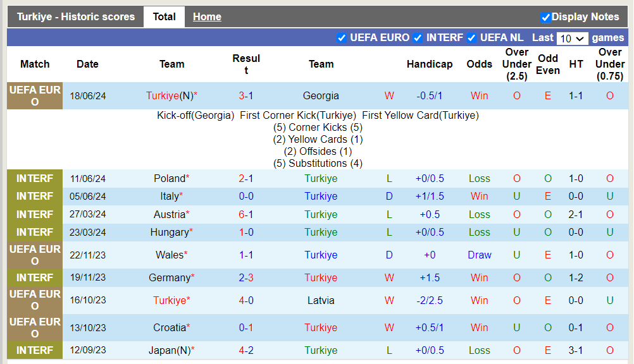Select the Italy team link
Image resolution: width=634 pixels, height=364 pixels.
(169, 197)
